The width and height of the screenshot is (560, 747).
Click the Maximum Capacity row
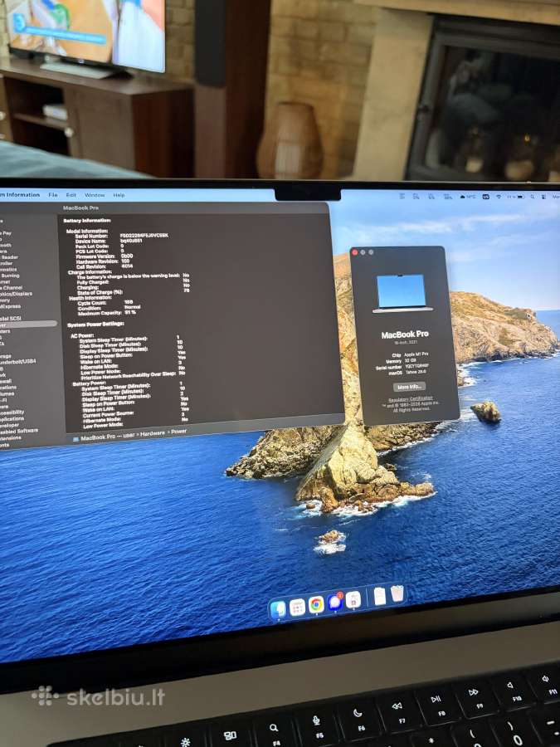click(107, 313)
